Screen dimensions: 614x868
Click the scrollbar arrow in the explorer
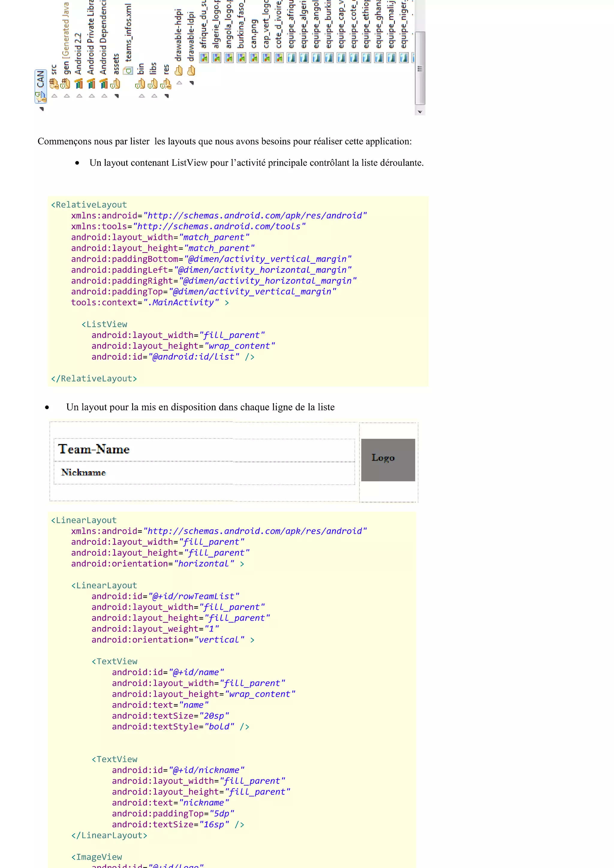click(420, 112)
